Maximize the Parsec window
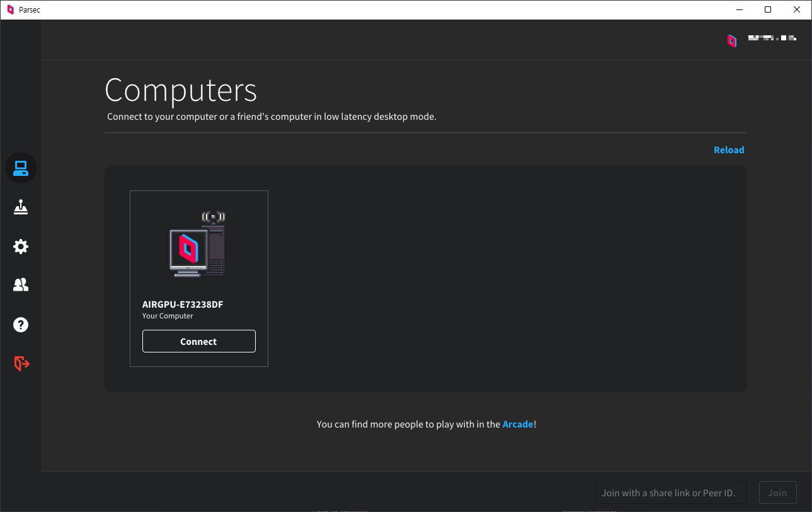Viewport: 812px width, 512px height. 768,9
